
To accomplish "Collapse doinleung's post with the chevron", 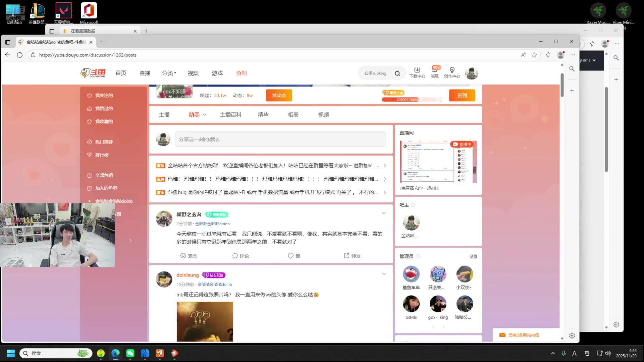I will [384, 274].
